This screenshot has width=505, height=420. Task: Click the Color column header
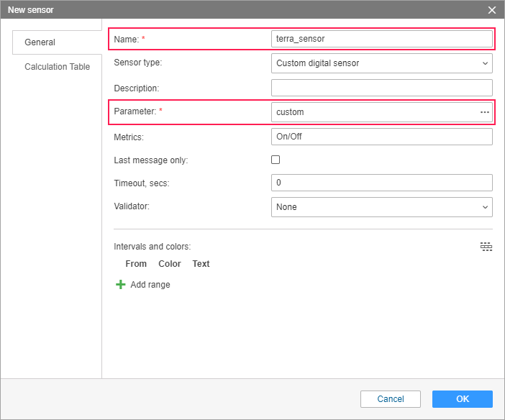(170, 264)
